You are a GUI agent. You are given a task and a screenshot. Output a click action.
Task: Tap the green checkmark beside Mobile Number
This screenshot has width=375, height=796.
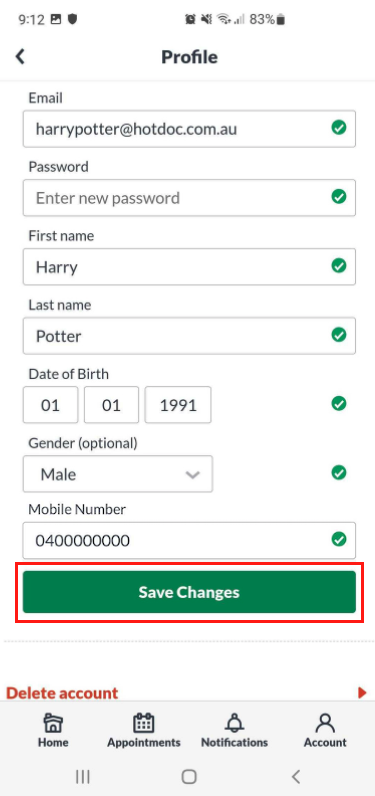point(338,539)
